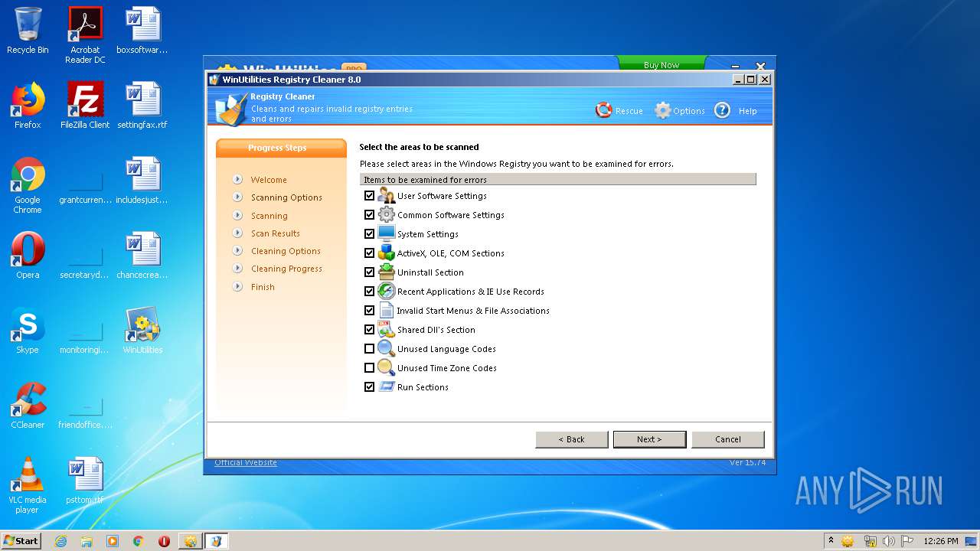The width and height of the screenshot is (980, 551).
Task: Open Windows Explorer folder on taskbar
Action: click(87, 541)
